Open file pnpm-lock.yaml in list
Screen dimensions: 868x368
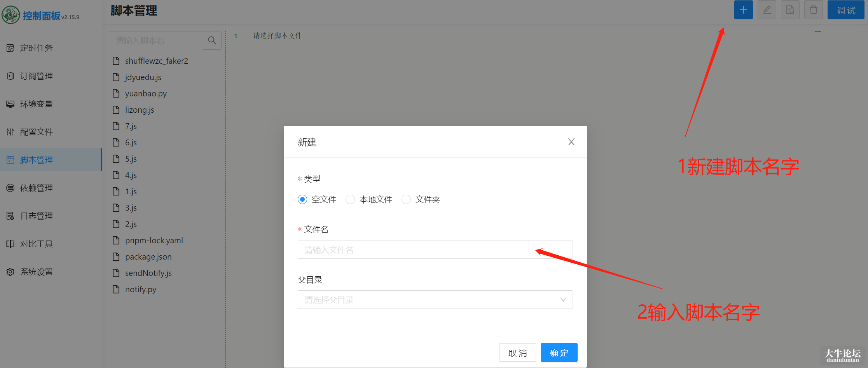pos(154,241)
